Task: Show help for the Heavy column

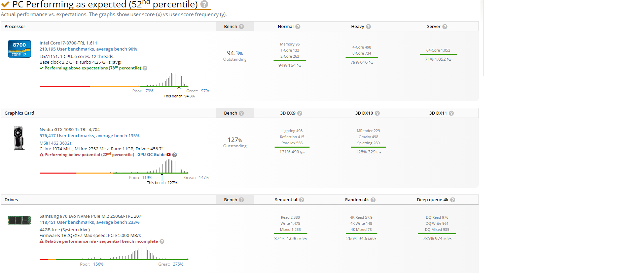Action: click(368, 27)
